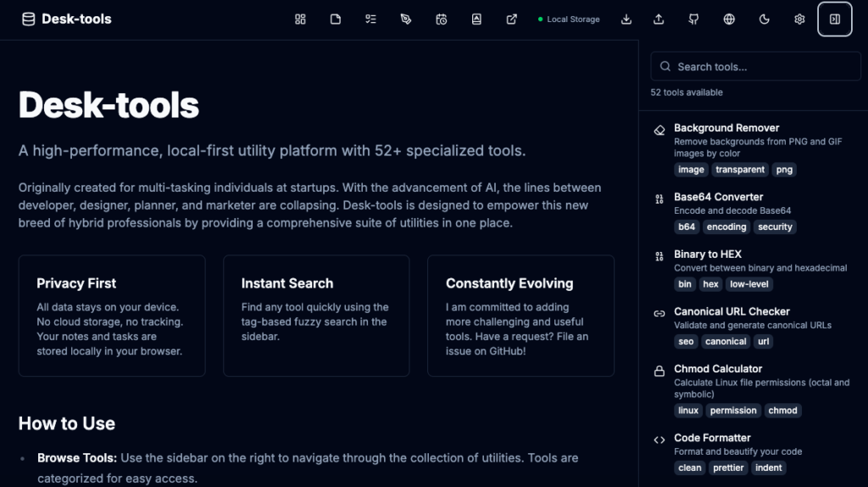This screenshot has height=487, width=868.
Task: Open the notes page icon
Action: tap(336, 20)
